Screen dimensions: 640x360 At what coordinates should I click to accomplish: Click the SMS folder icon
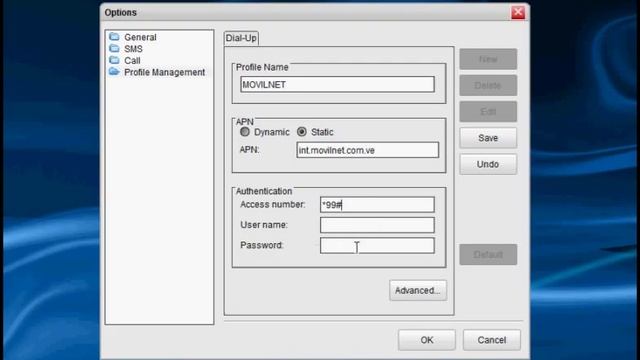pyautogui.click(x=114, y=49)
